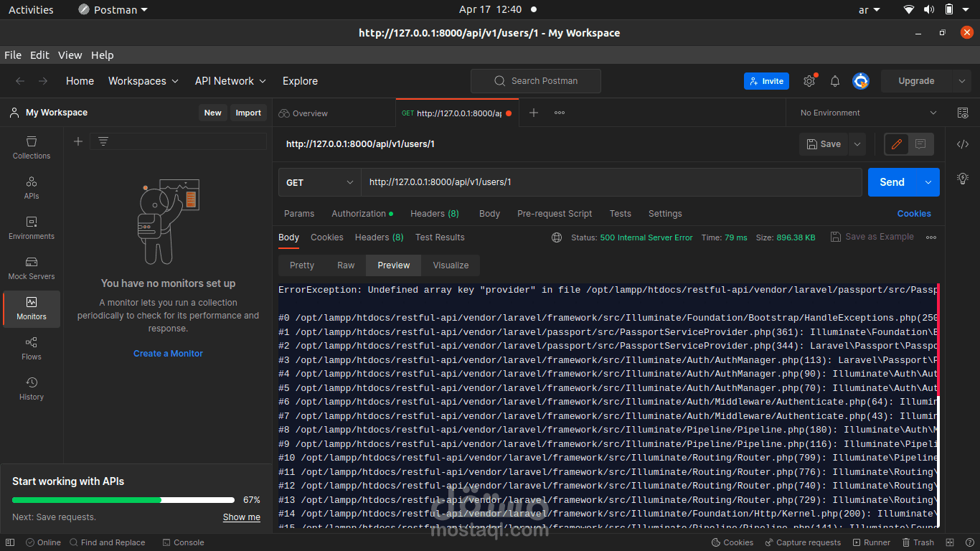Expand the Workspaces dropdown
Viewport: 980px width, 551px height.
pos(143,81)
